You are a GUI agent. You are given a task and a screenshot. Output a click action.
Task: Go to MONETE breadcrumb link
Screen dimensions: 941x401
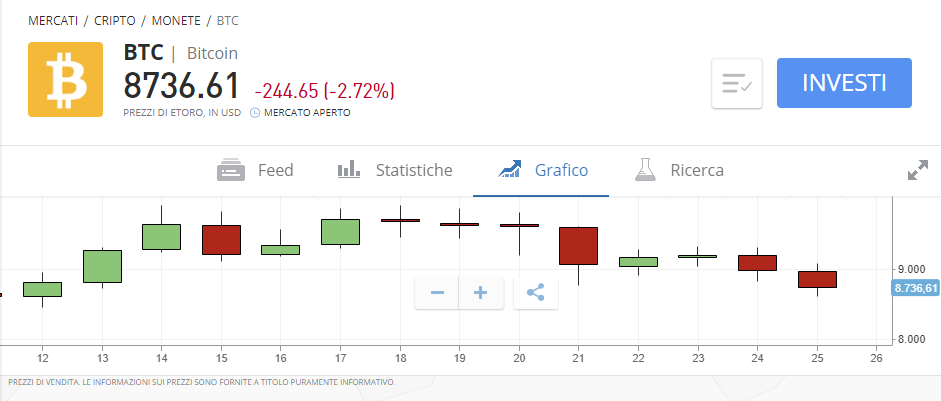(x=176, y=21)
